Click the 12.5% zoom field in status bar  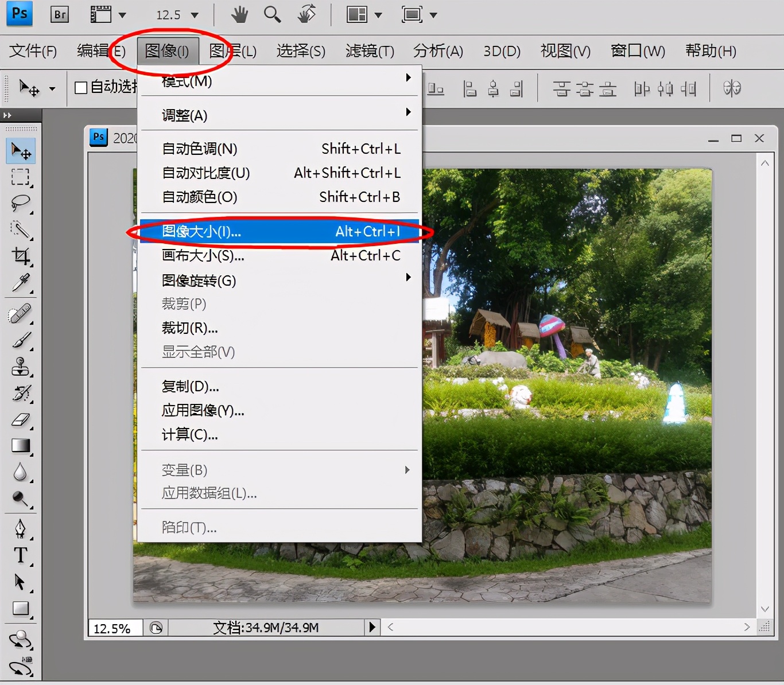[x=115, y=628]
